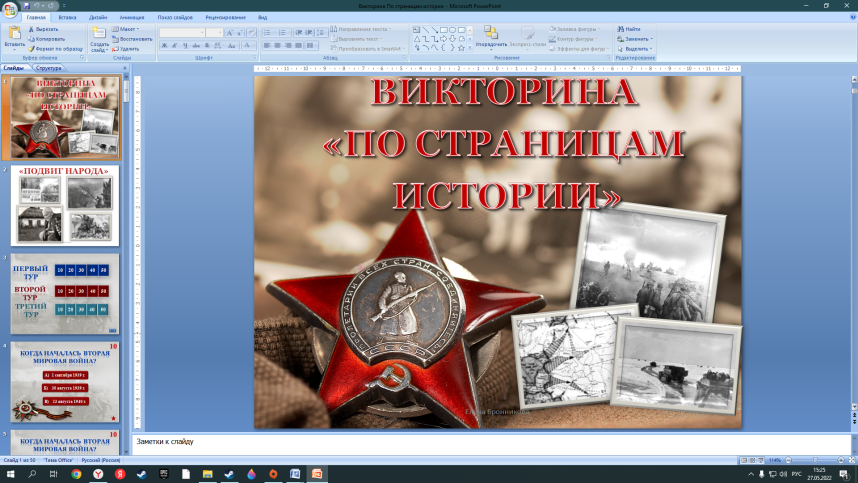Image resolution: width=858 pixels, height=483 pixels.
Task: Open the font name combo box
Action: coord(182,32)
